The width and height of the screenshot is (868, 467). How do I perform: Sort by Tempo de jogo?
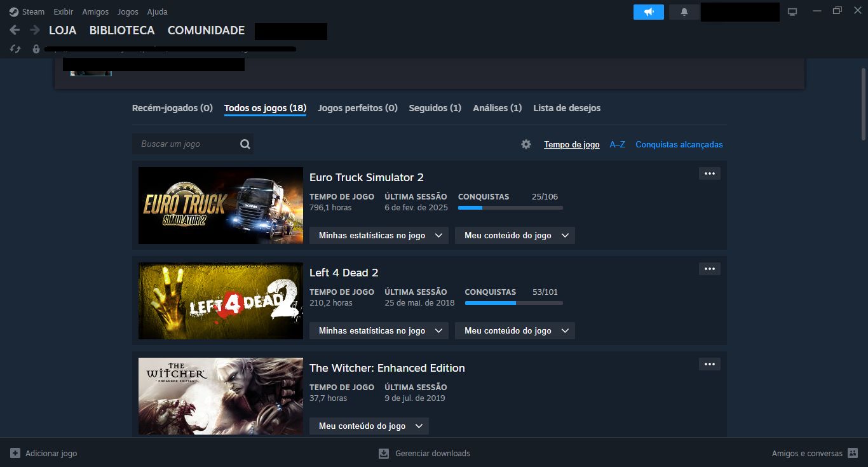click(572, 144)
